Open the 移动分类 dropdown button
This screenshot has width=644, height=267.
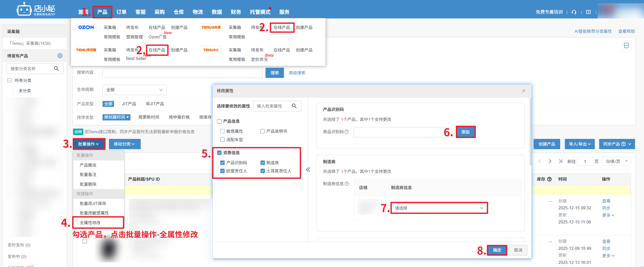pos(125,144)
